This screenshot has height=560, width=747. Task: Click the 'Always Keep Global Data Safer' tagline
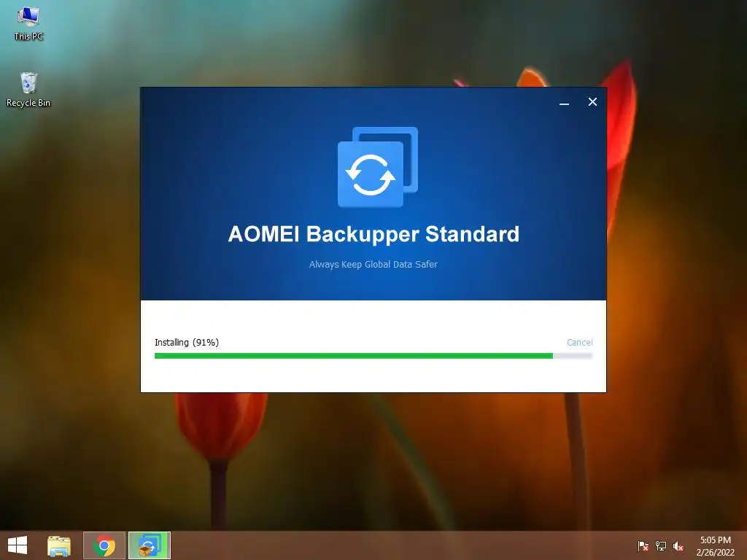pos(373,264)
